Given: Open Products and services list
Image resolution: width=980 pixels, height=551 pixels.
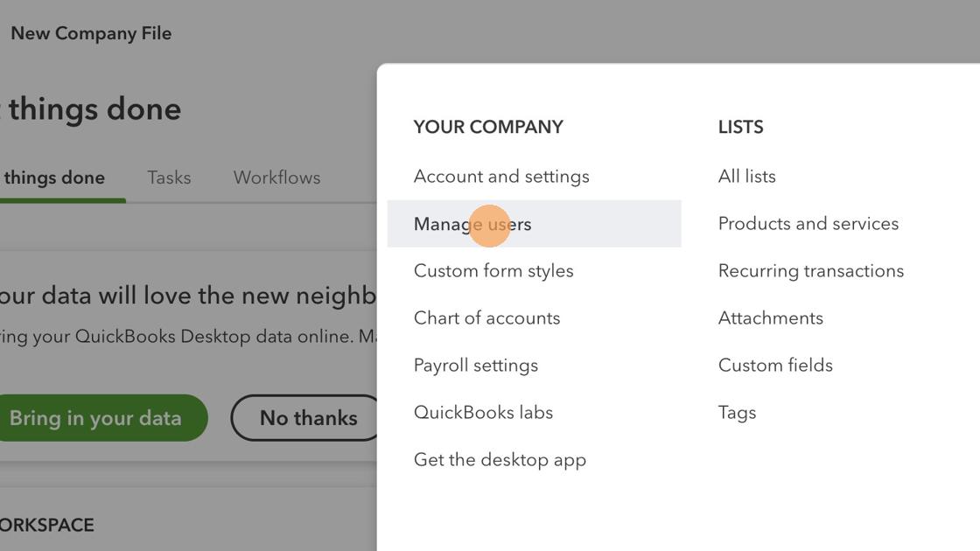Looking at the screenshot, I should point(808,224).
